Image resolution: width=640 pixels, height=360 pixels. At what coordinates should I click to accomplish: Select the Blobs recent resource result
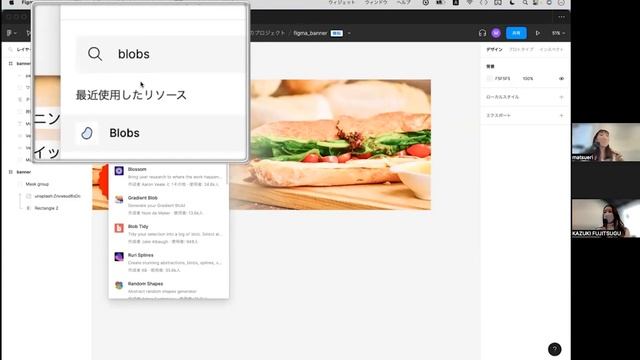click(x=153, y=133)
